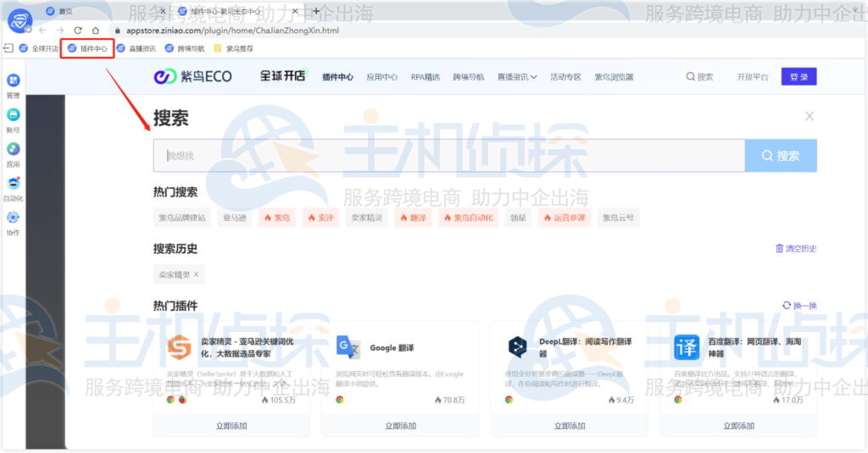The width and height of the screenshot is (868, 453).
Task: Open the 管理 sidebar icon
Action: pos(14,80)
